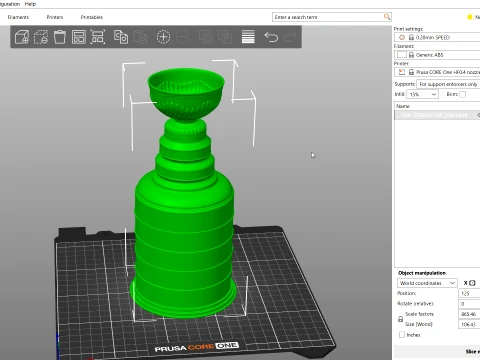
Task: Click the Scale factors X value field
Action: [x=469, y=314]
